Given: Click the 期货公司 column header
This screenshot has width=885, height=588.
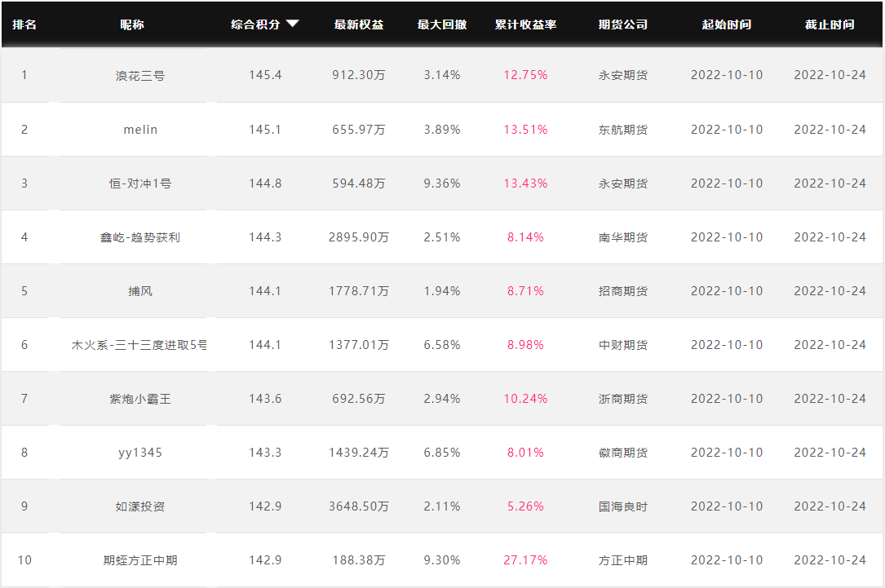Looking at the screenshot, I should coord(623,24).
